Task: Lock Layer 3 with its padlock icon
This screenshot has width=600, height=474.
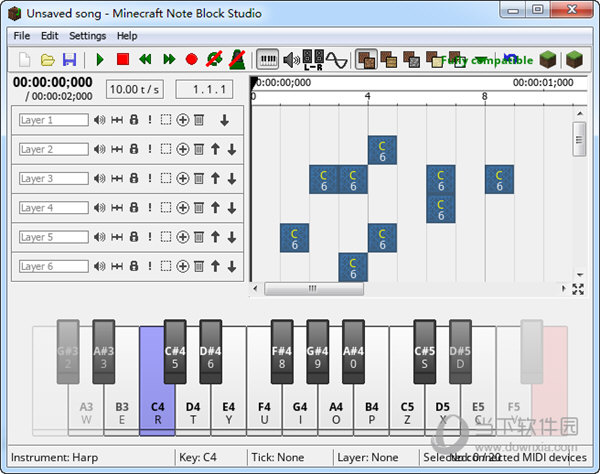Action: [134, 178]
